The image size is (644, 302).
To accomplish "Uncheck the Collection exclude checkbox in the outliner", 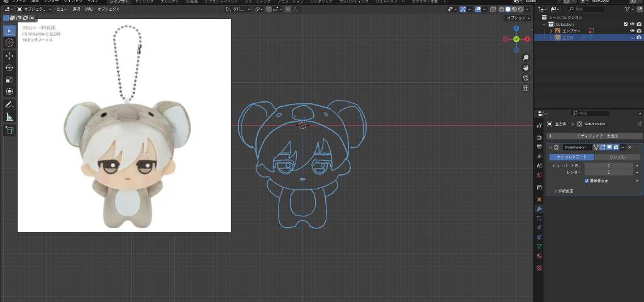I will point(625,24).
